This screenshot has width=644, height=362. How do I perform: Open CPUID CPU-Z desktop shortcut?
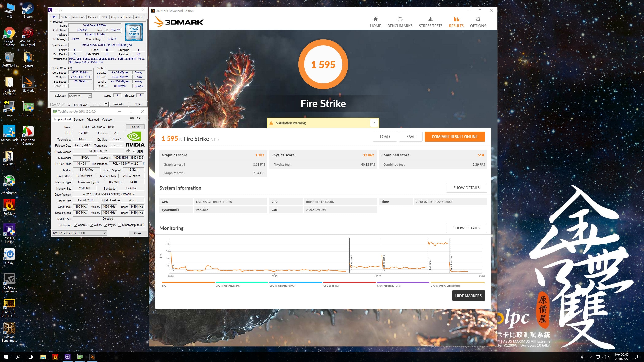coord(9,234)
